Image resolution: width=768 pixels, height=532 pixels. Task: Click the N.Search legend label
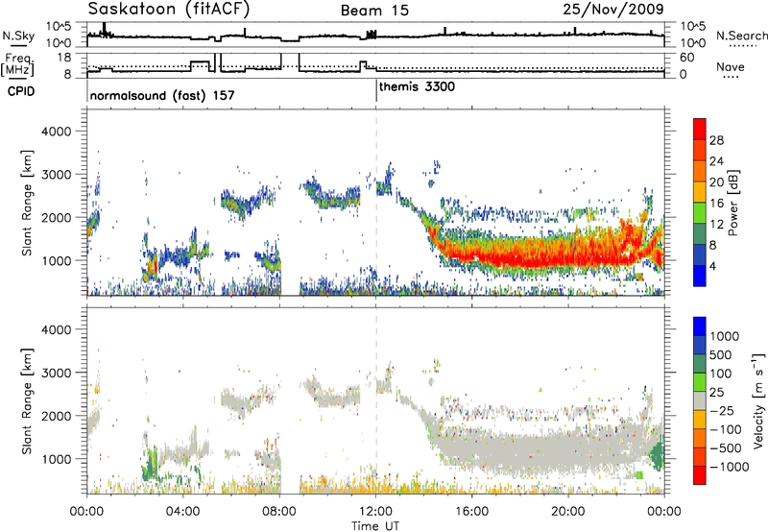click(741, 36)
